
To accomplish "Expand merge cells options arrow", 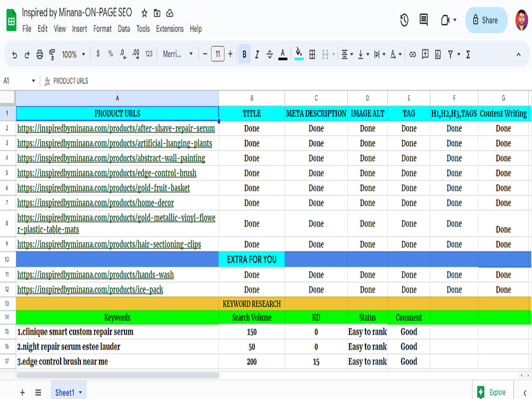I will (334, 54).
